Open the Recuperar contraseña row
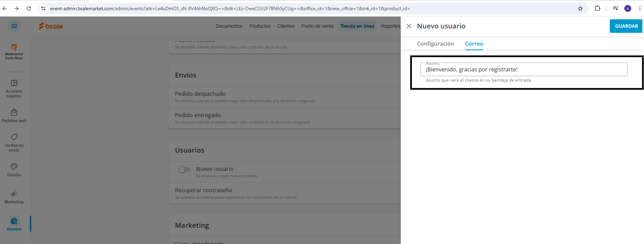The image size is (644, 244). click(285, 193)
